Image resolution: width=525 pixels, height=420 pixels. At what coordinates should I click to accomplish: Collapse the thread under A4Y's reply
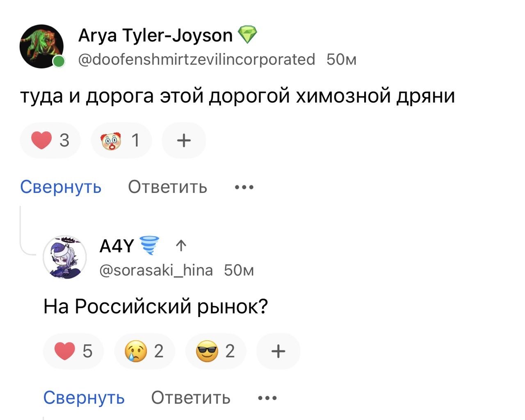pos(84,397)
